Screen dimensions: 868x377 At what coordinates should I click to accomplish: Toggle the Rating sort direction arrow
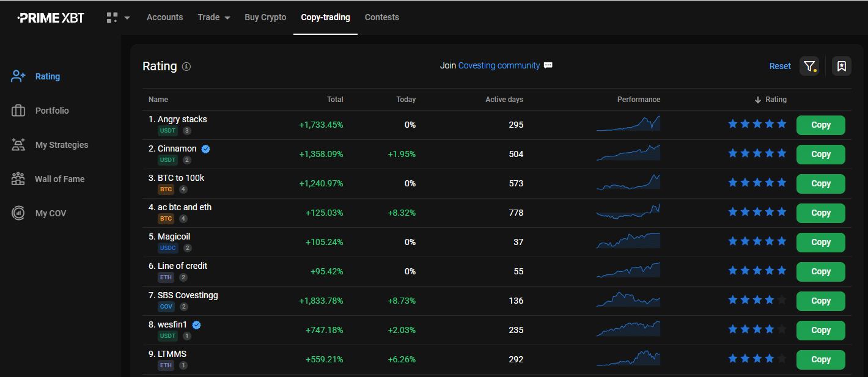pos(757,99)
